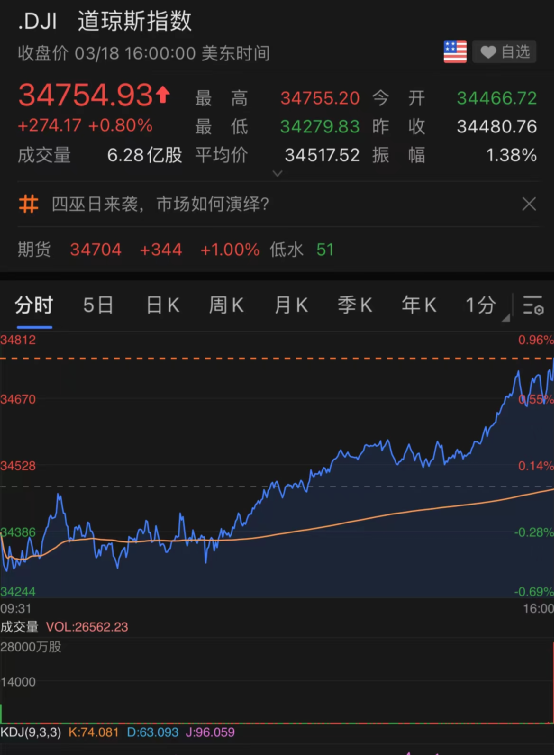This screenshot has width=554, height=755.
Task: Switch to the 周K chart tab
Action: tap(226, 305)
